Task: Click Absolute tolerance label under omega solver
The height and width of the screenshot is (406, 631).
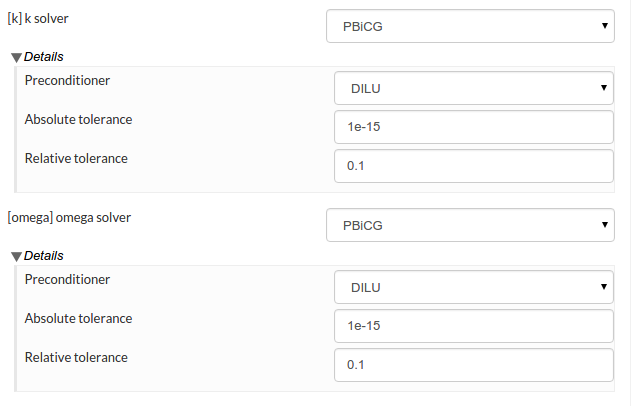Action: tap(78, 318)
